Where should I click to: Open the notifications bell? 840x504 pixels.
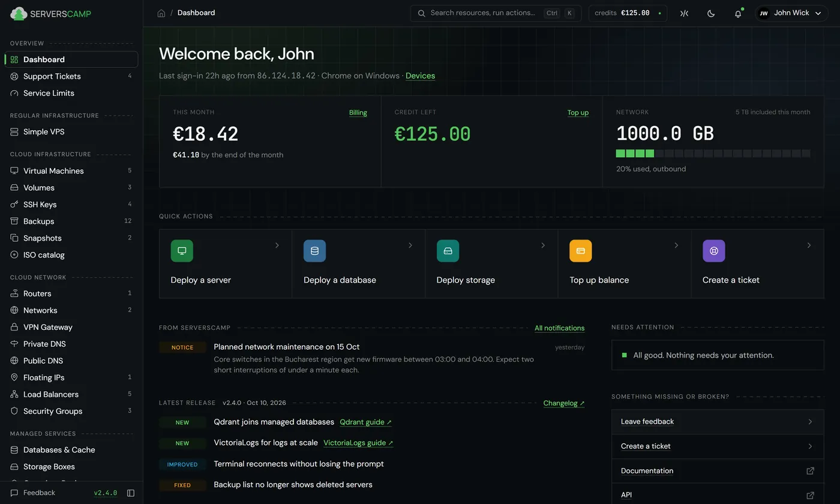pos(738,13)
